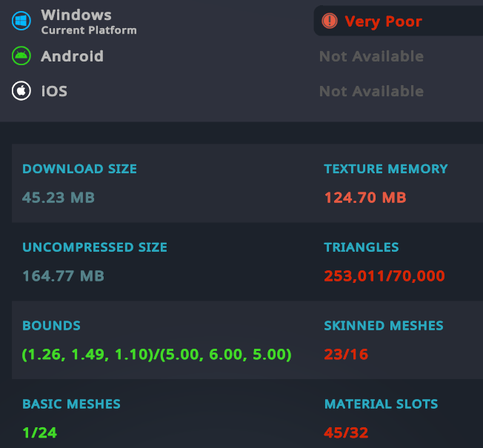
Task: Select the Android platform label
Action: coord(72,56)
